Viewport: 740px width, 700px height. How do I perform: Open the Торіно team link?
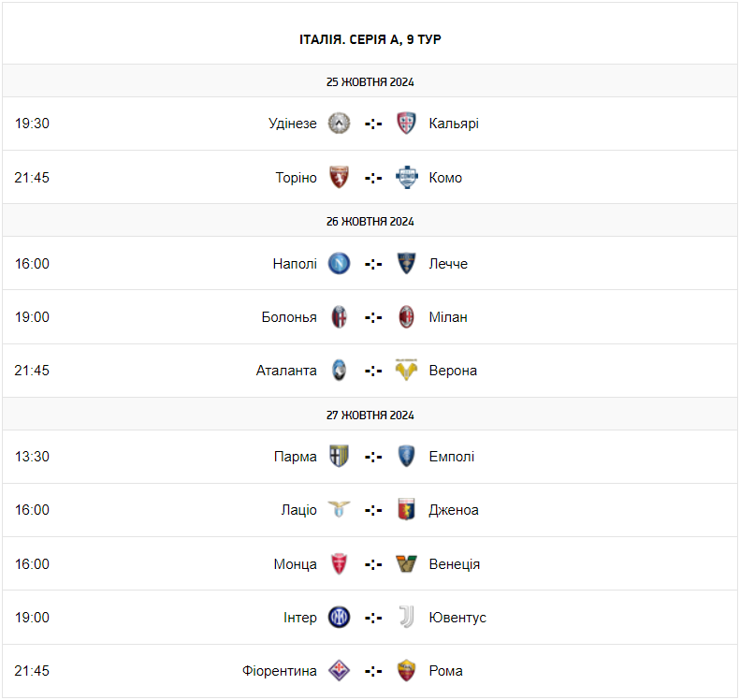click(296, 178)
